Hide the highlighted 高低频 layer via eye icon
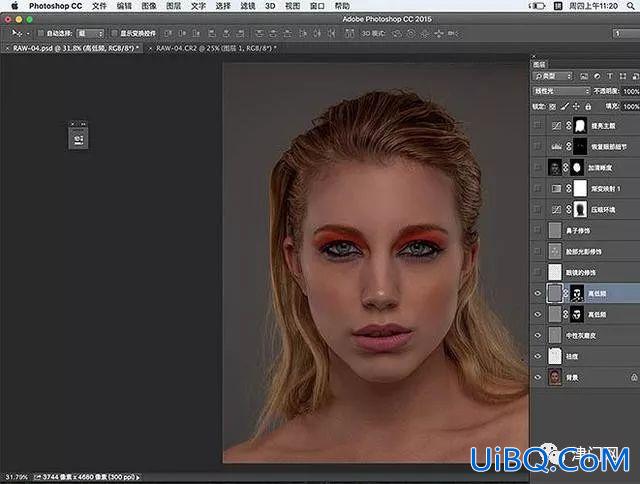Image resolution: width=640 pixels, height=484 pixels. point(538,293)
